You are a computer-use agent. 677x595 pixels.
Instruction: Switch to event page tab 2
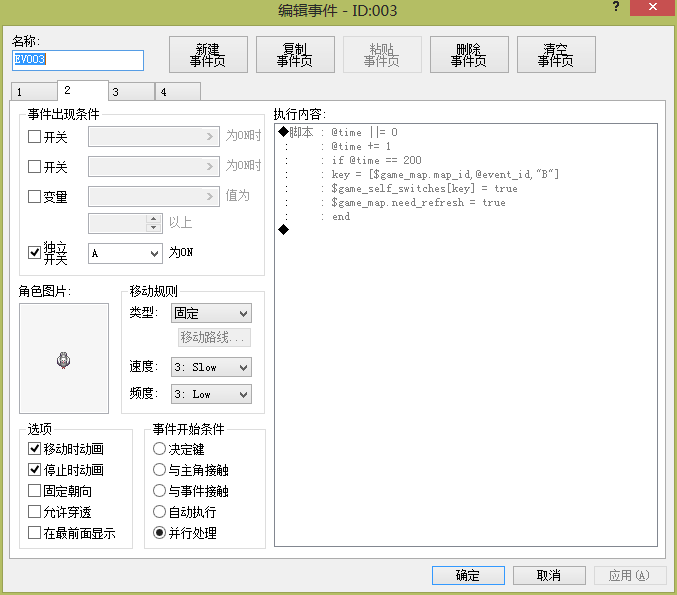click(x=82, y=90)
